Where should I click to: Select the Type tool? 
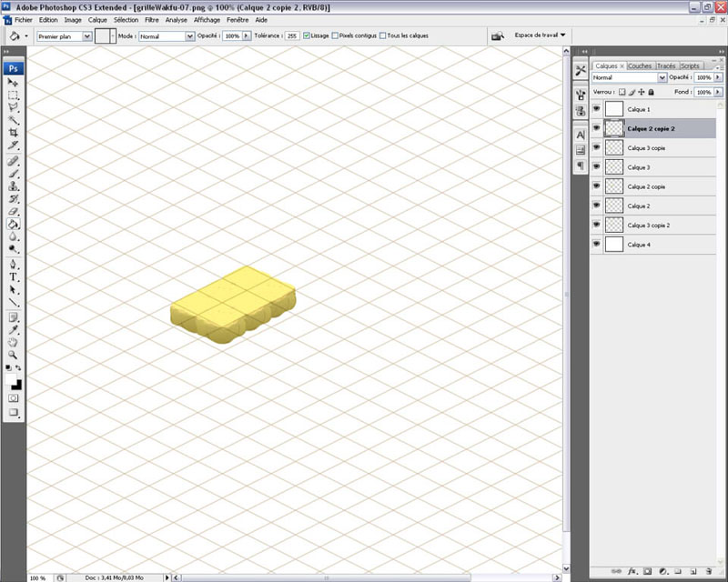click(13, 277)
